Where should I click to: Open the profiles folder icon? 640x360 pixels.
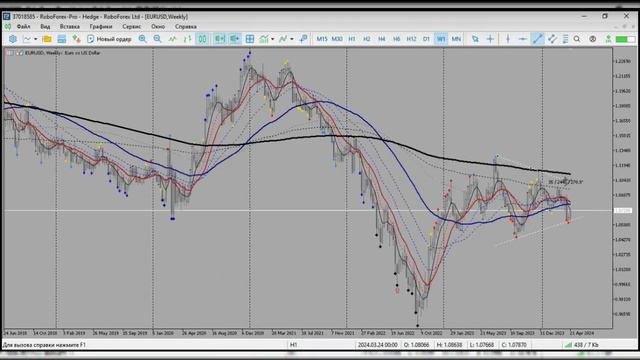[47, 39]
